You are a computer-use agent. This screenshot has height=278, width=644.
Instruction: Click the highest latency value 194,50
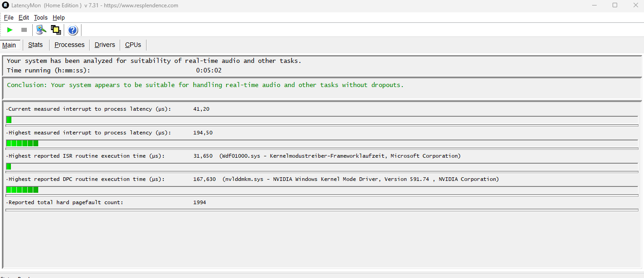click(x=203, y=133)
